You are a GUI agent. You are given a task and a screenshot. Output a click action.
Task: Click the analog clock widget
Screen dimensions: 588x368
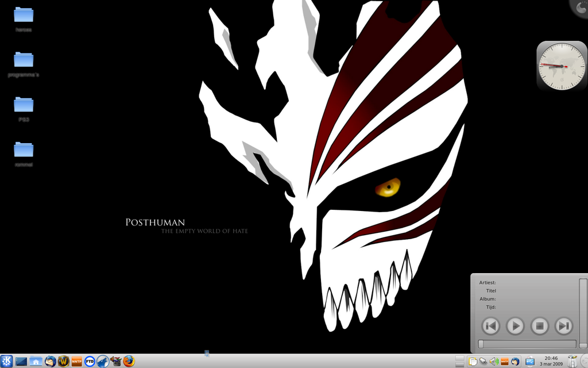[562, 66]
